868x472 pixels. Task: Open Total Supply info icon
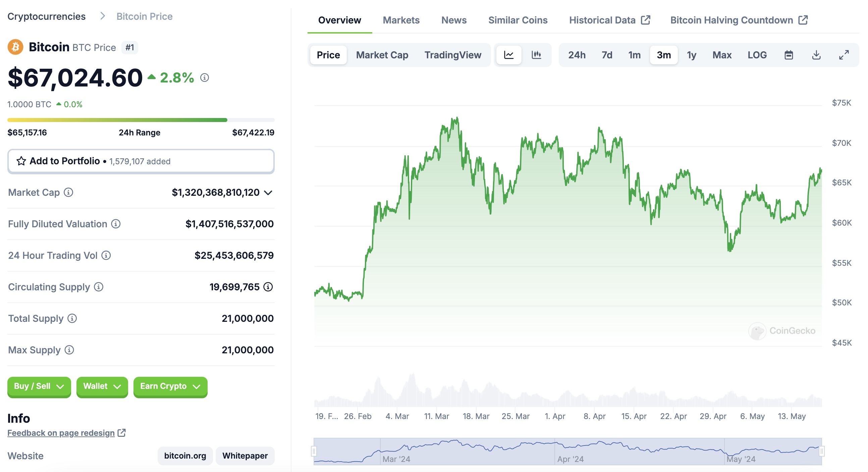point(72,318)
